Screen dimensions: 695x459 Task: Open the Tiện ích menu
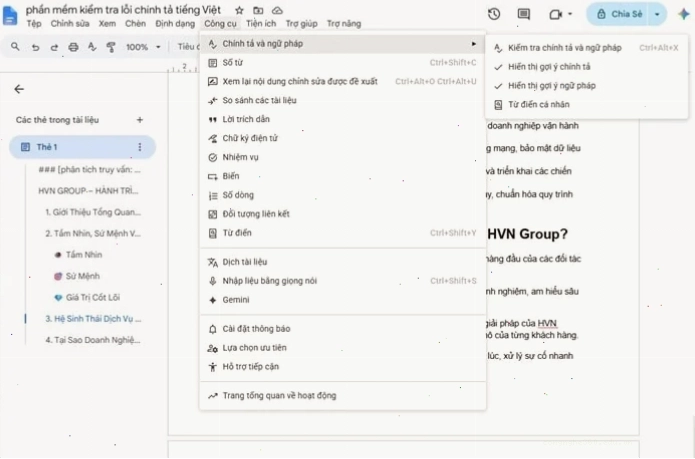261,23
